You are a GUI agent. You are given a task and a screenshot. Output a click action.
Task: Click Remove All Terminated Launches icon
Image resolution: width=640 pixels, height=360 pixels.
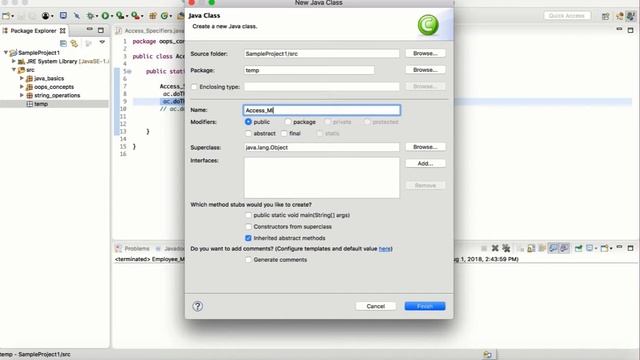point(506,248)
